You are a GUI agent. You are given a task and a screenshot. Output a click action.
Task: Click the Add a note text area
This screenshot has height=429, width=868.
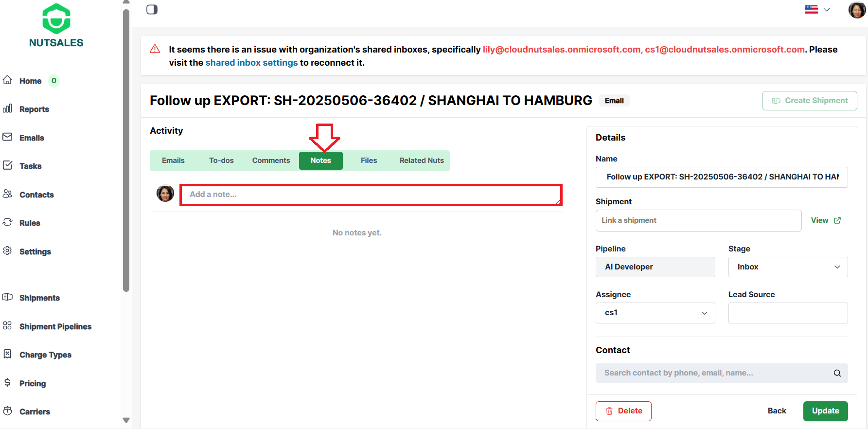[x=371, y=195]
